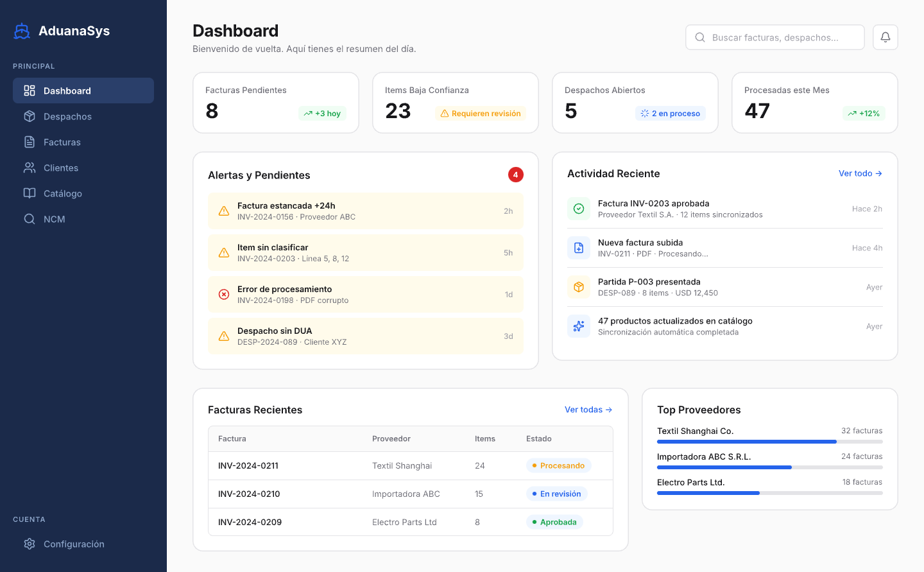Click the package icon for Partida P-003
The image size is (924, 572).
(578, 287)
